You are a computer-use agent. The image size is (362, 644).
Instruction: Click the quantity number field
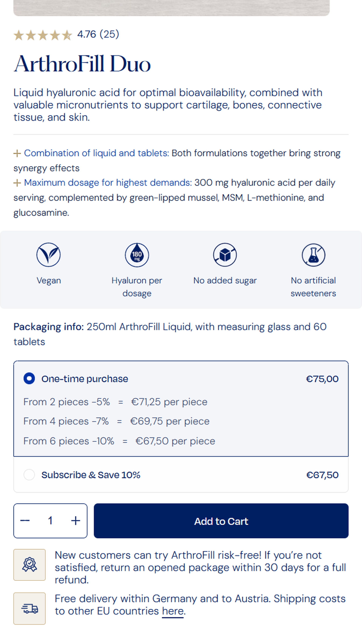[x=50, y=521]
